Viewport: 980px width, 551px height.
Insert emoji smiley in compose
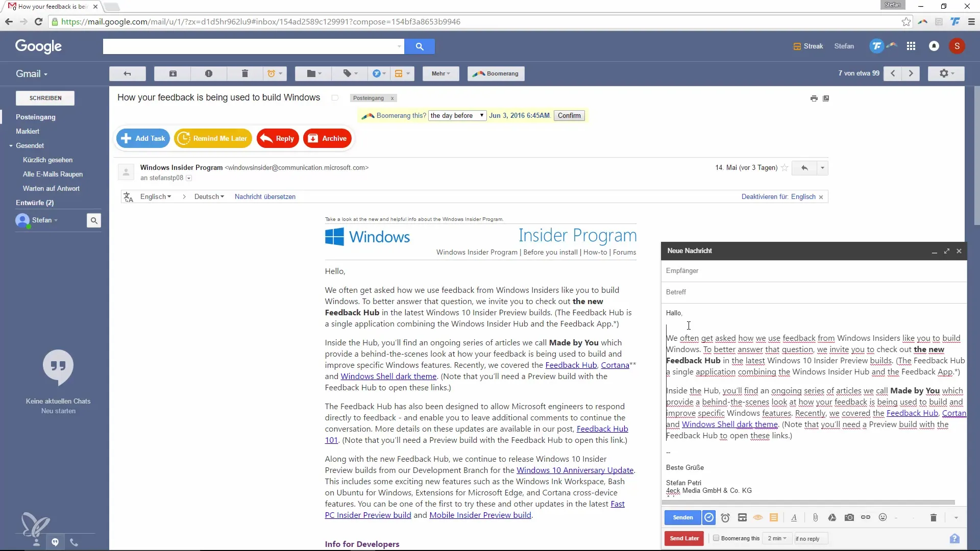[883, 517]
